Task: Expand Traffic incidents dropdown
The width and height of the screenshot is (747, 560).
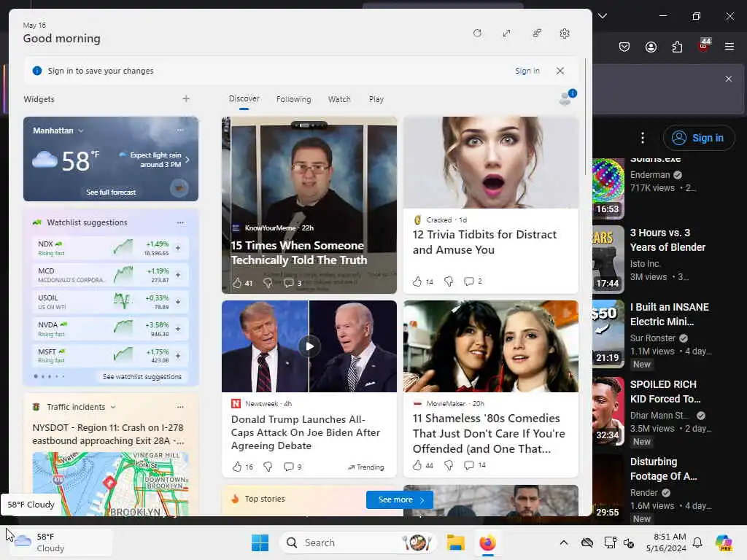Action: pos(113,407)
